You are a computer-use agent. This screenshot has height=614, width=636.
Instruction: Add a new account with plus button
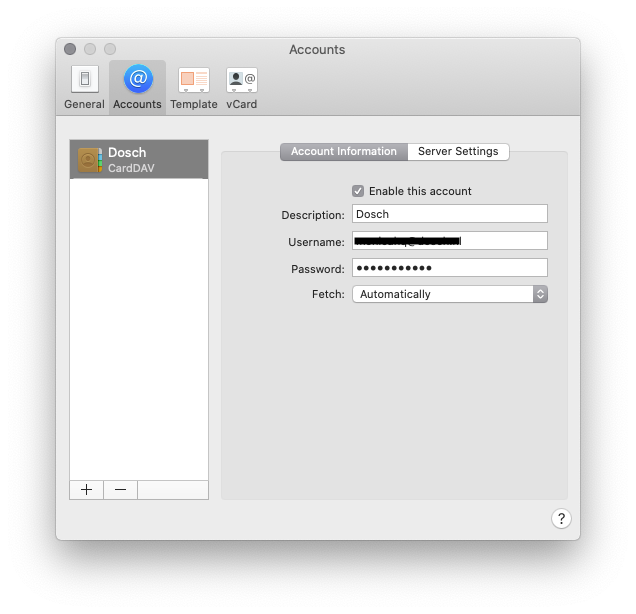pyautogui.click(x=86, y=490)
